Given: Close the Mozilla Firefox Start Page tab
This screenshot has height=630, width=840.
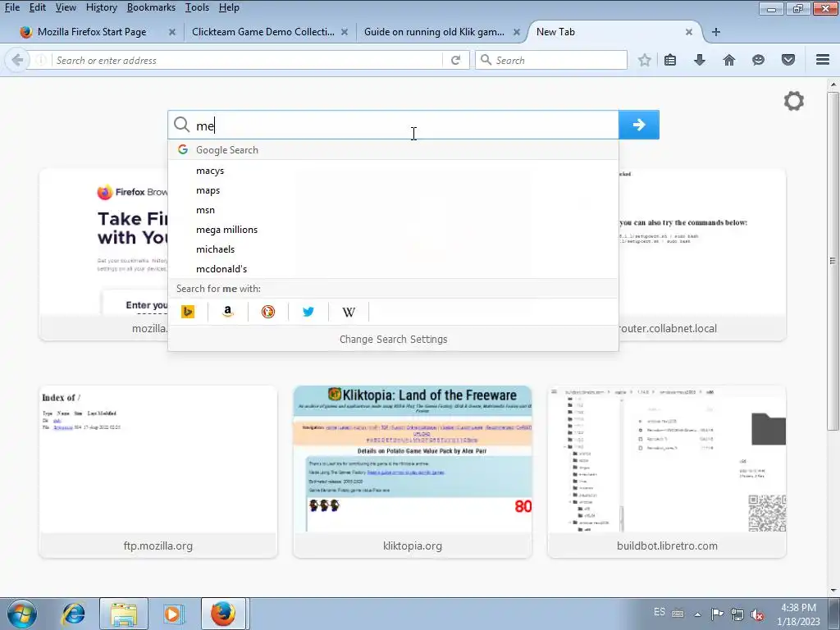Looking at the screenshot, I should coord(172,32).
